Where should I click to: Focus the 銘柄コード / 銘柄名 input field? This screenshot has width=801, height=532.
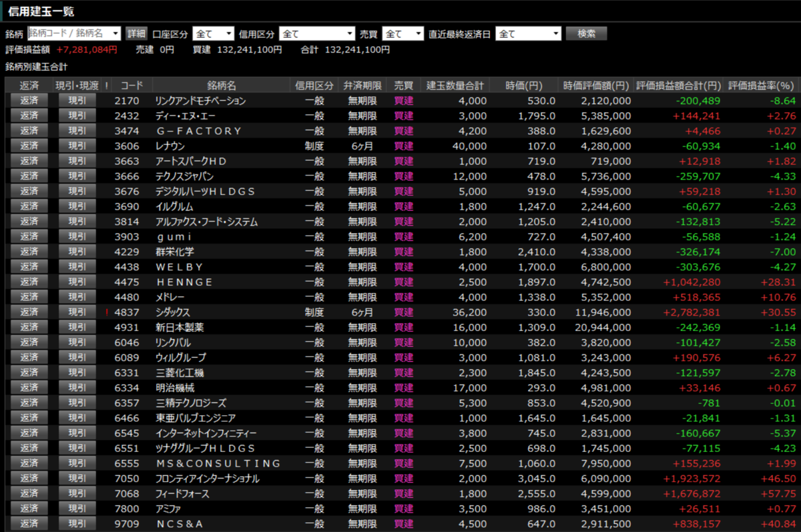point(69,33)
